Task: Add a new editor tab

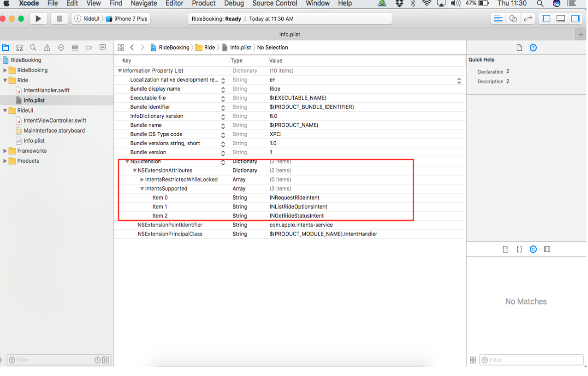Action: pyautogui.click(x=580, y=35)
